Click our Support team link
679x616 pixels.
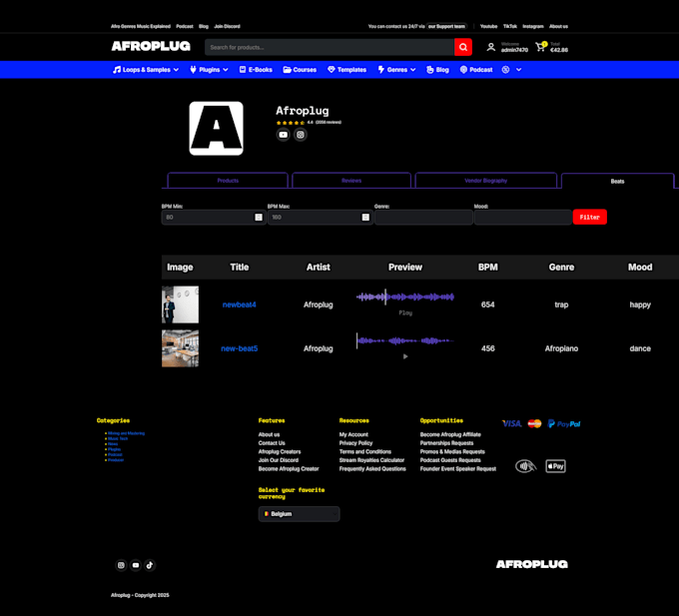446,26
